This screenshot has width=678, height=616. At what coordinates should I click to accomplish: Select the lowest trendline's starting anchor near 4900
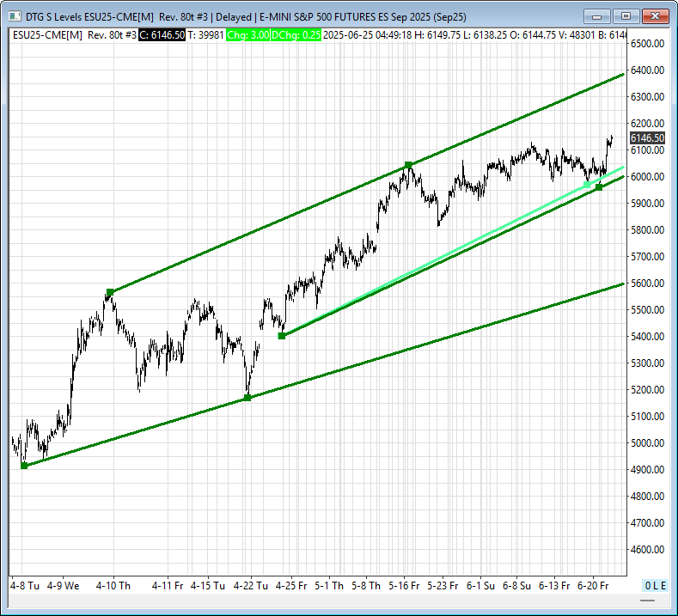(x=24, y=466)
